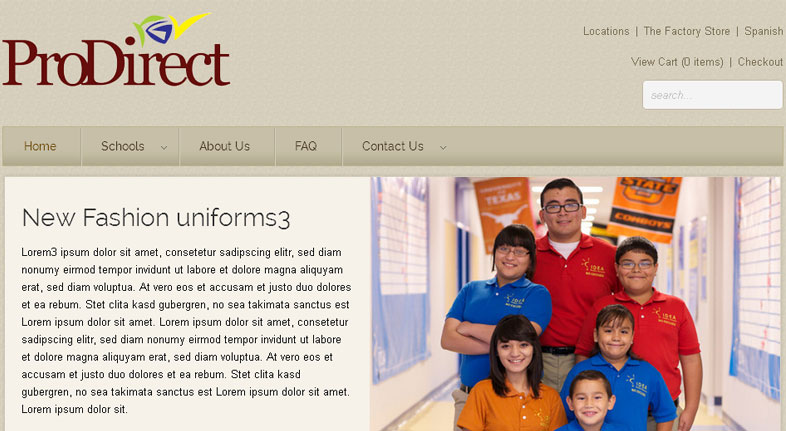
Task: Open the Home menu item
Action: tap(40, 146)
